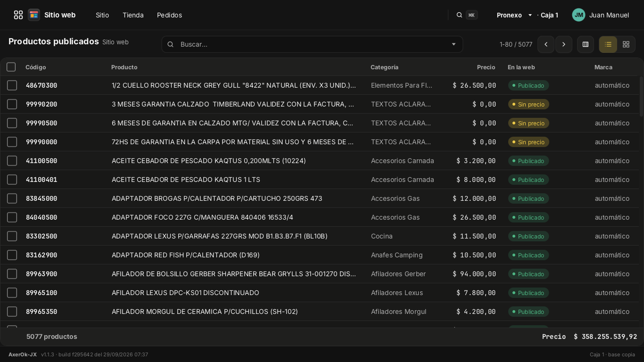Click the 1-80 / 5077 pager counter
This screenshot has width=644, height=362.
click(x=516, y=44)
